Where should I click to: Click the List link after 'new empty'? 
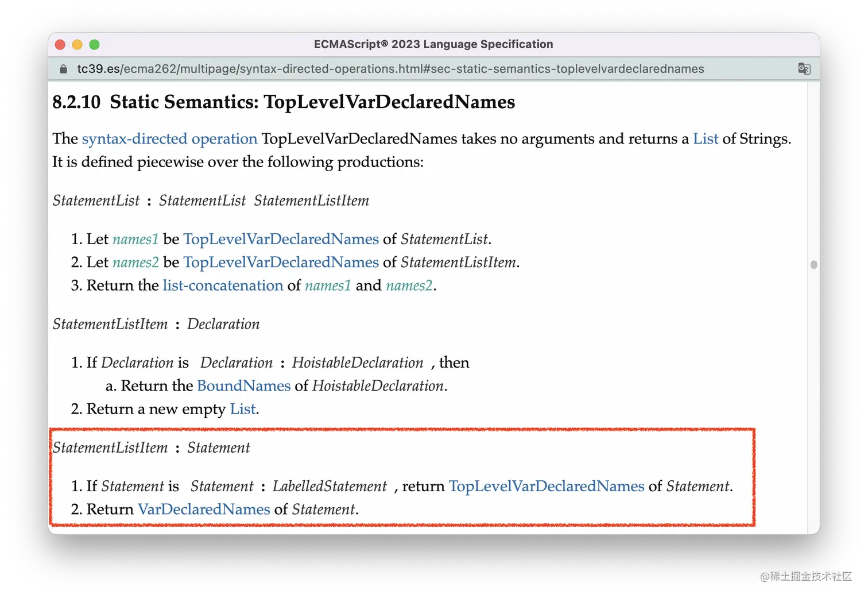pyautogui.click(x=243, y=409)
